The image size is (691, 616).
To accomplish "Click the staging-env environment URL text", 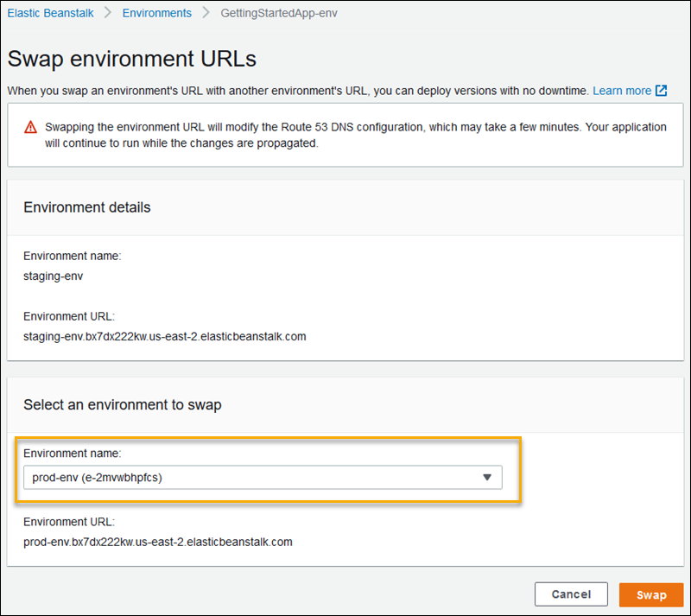I will click(x=164, y=336).
